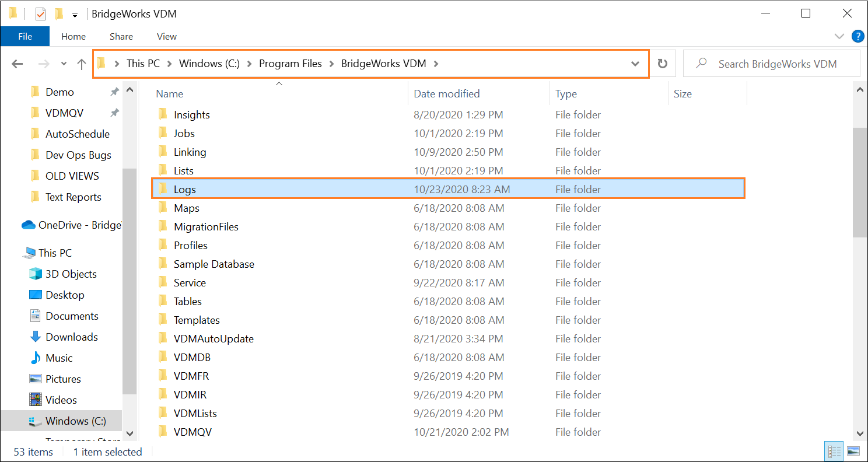Switch to the Home ribbon tab
Screen dimensions: 868x462
(73, 36)
